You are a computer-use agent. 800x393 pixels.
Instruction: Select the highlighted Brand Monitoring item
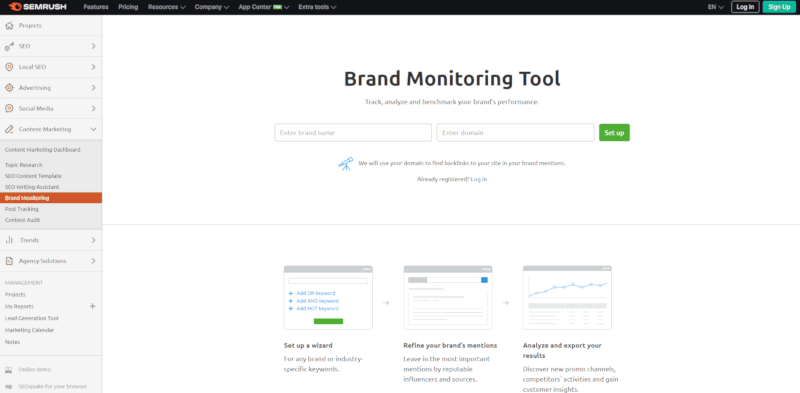pos(51,198)
